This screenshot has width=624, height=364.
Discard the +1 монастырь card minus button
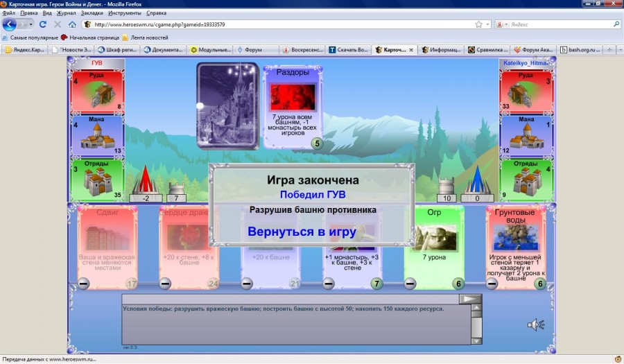tap(329, 284)
